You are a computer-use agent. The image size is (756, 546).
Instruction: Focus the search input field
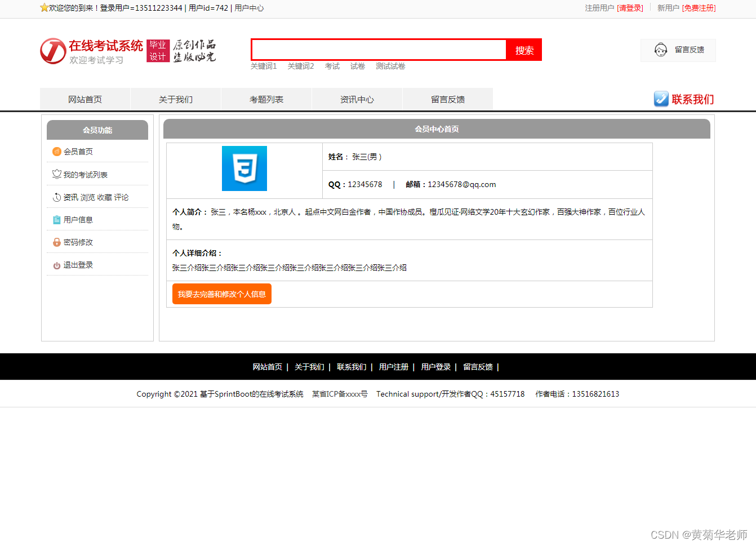tap(379, 50)
